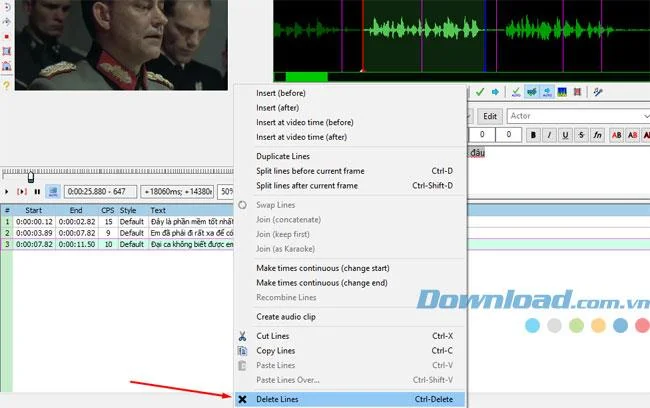Click the Text column header

(x=158, y=210)
